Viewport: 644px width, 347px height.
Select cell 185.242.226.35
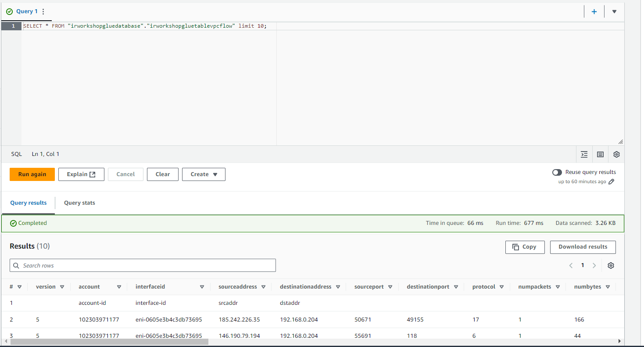point(239,320)
